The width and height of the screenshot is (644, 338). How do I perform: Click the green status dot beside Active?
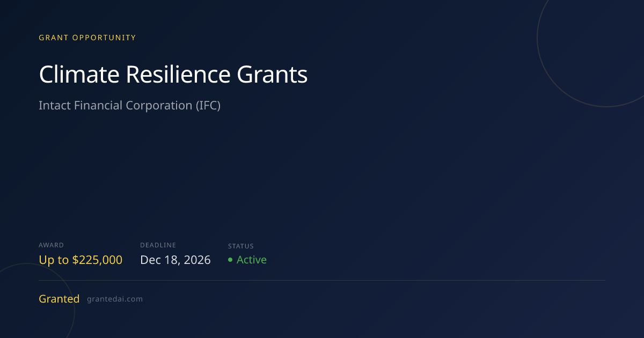click(x=230, y=260)
